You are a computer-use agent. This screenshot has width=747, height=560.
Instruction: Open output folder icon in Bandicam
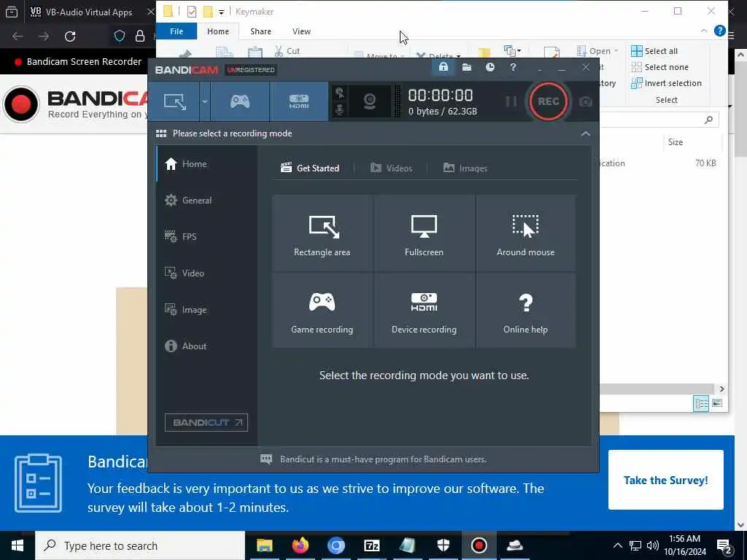[x=467, y=67]
